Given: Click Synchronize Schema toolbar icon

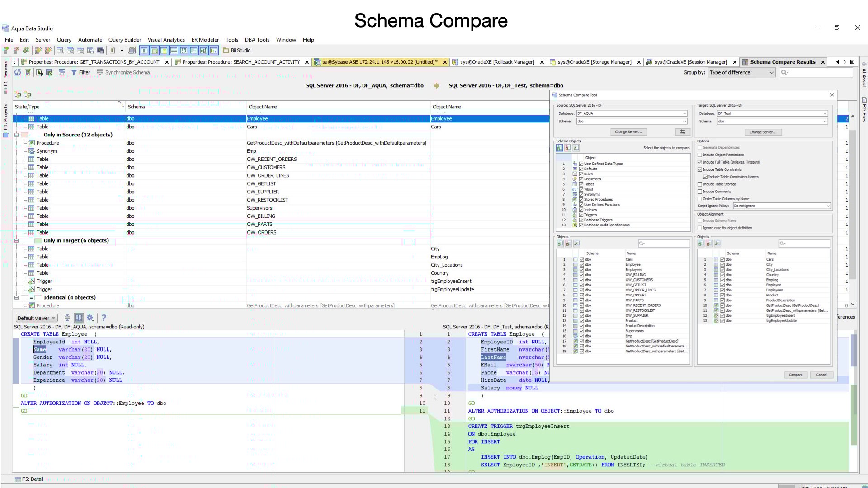Looking at the screenshot, I should pos(100,72).
